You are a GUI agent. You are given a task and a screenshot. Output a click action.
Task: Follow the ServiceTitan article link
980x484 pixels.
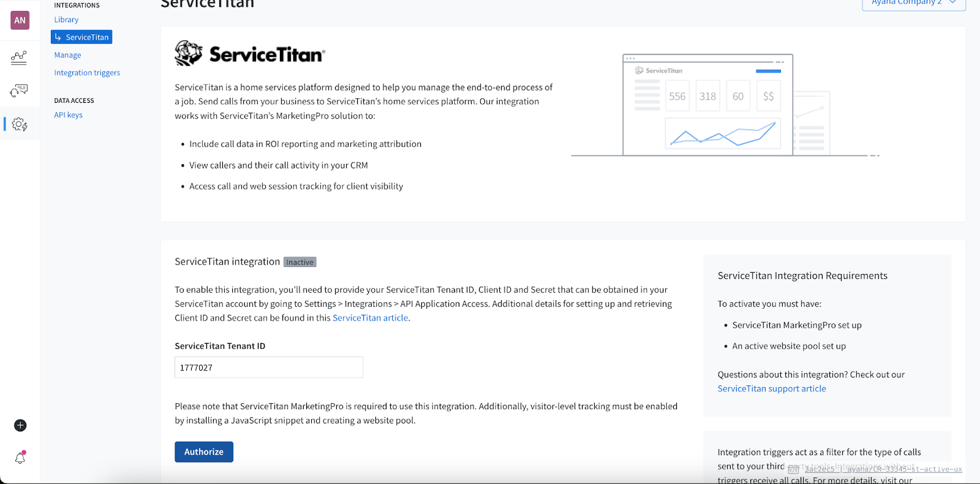(370, 318)
